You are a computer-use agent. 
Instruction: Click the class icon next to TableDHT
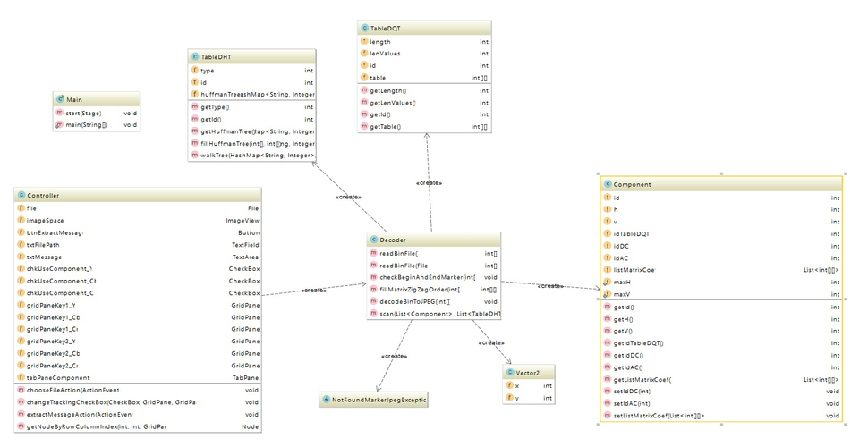click(x=195, y=56)
